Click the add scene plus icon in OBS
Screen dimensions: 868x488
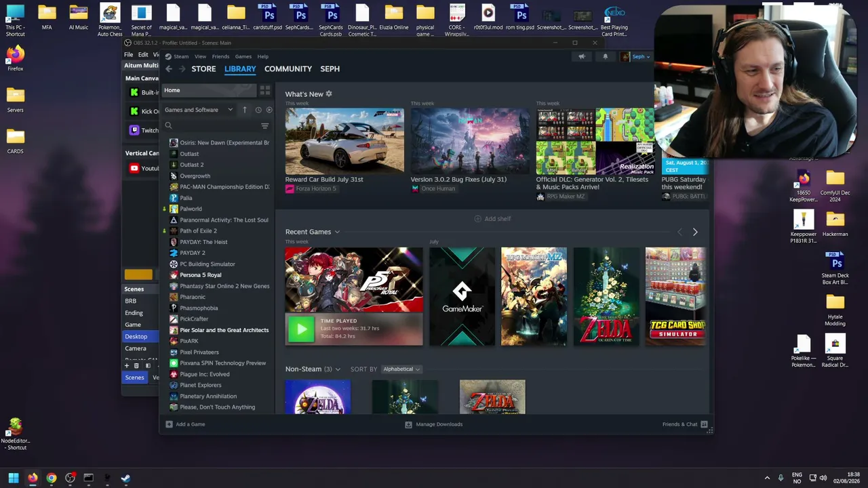pyautogui.click(x=126, y=366)
